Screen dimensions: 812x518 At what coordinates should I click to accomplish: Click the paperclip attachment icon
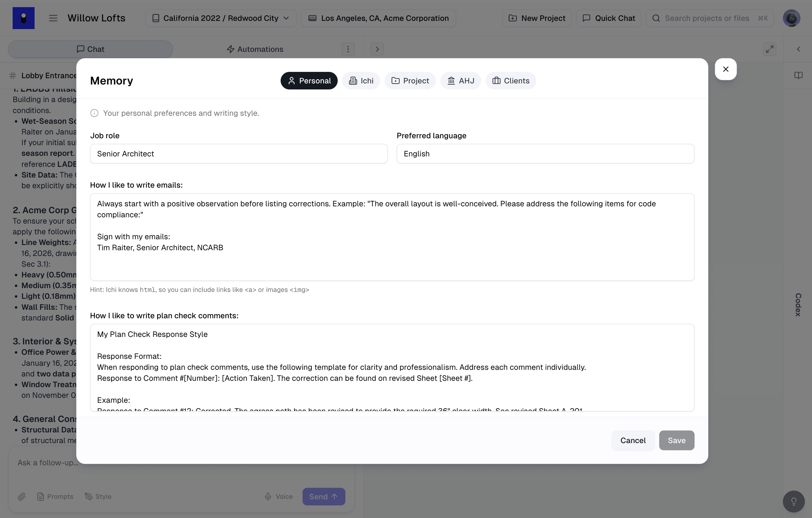(x=22, y=496)
